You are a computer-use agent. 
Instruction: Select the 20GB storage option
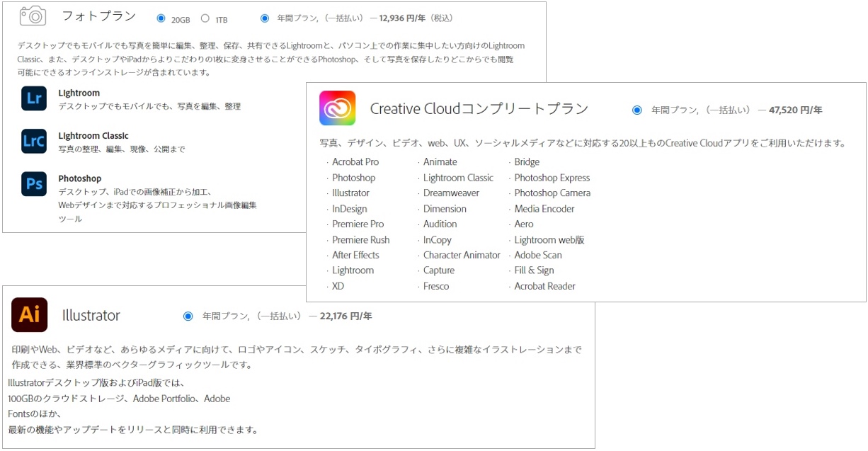pos(161,18)
